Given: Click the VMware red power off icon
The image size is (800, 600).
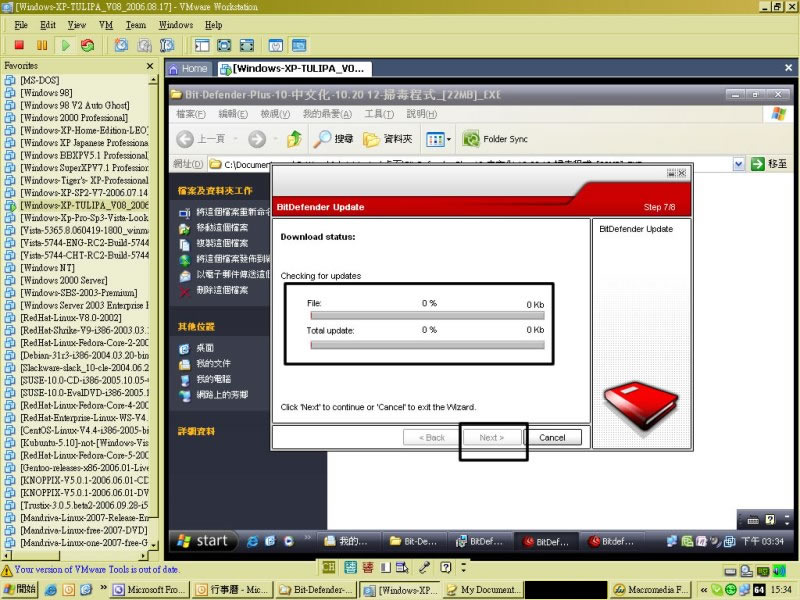Looking at the screenshot, I should click(19, 45).
